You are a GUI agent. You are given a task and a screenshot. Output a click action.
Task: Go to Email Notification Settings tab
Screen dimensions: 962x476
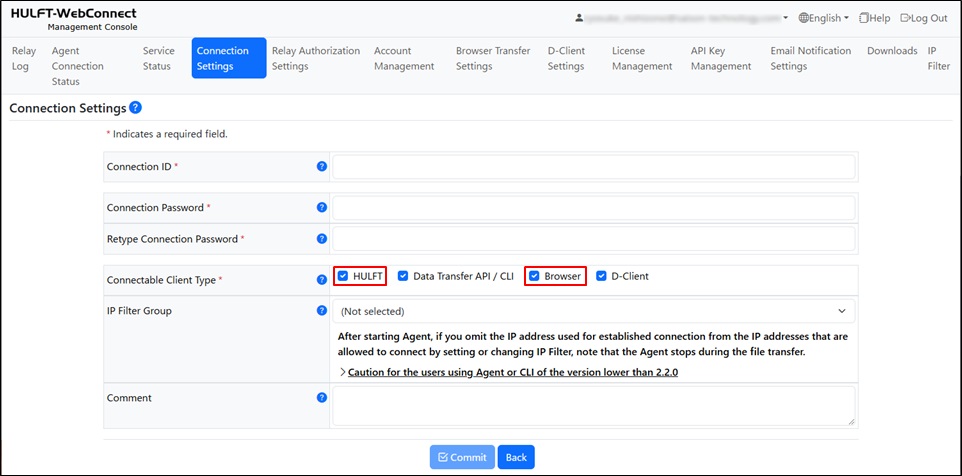pos(810,58)
